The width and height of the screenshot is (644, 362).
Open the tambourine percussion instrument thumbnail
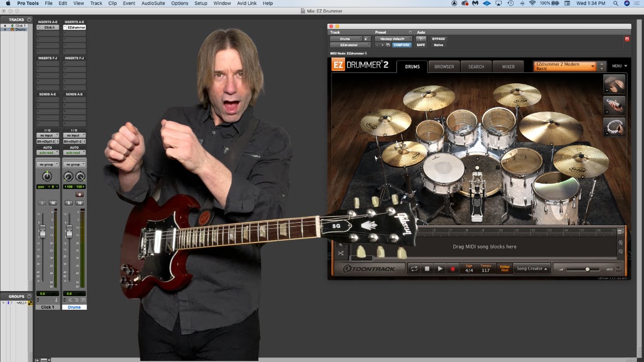(x=614, y=127)
